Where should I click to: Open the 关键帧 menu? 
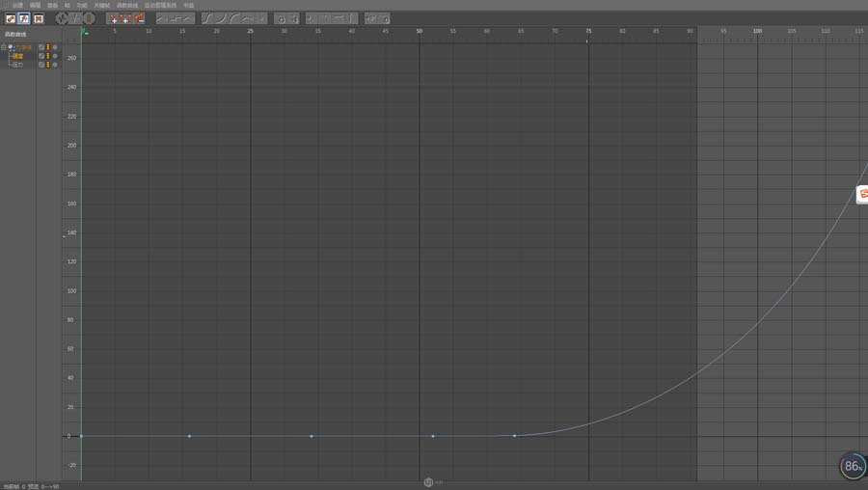click(x=102, y=5)
